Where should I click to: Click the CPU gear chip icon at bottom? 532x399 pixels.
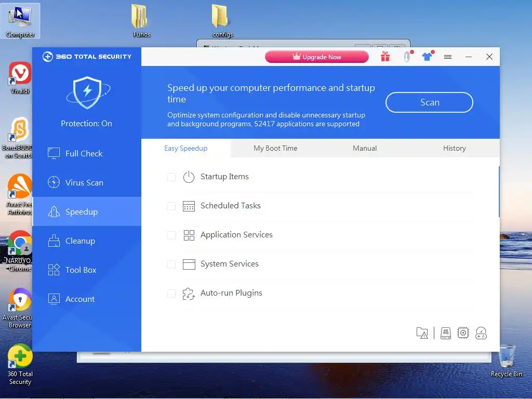(463, 333)
